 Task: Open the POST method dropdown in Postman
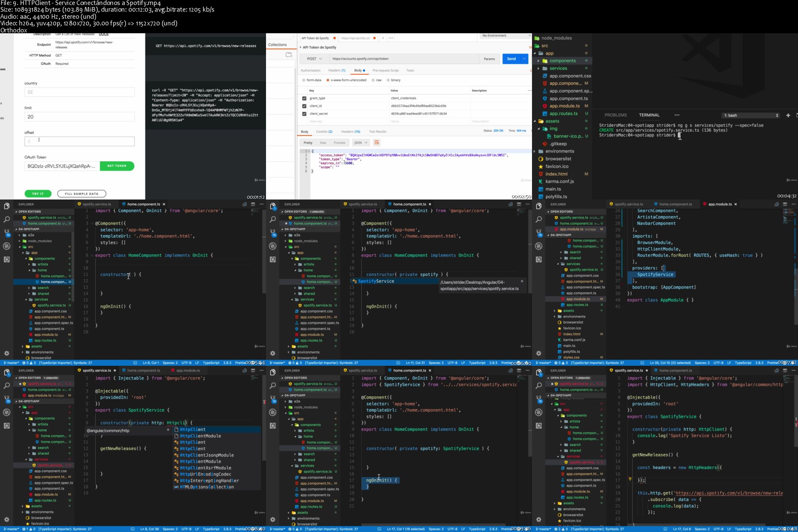(x=314, y=59)
